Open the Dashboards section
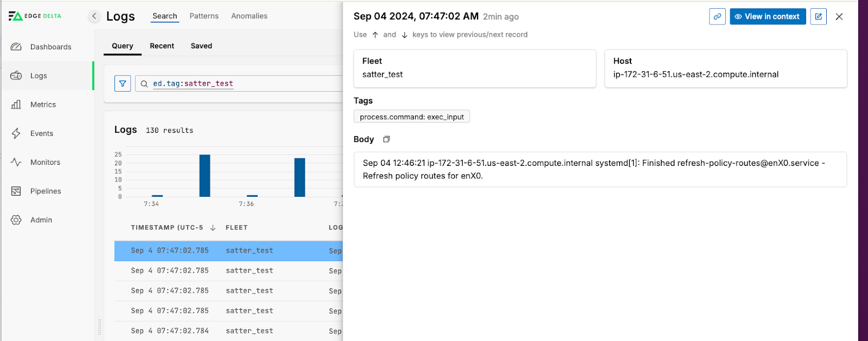Screen dimensions: 868x341 (50, 47)
